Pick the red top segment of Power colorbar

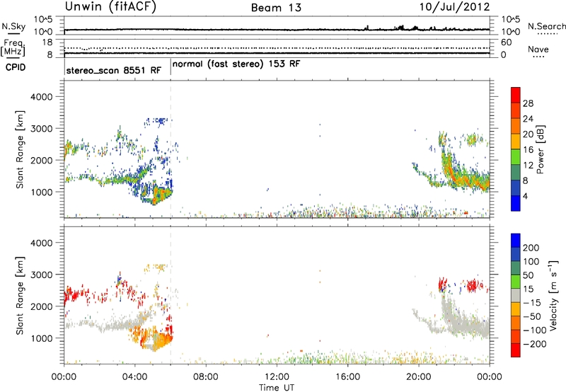coord(516,95)
